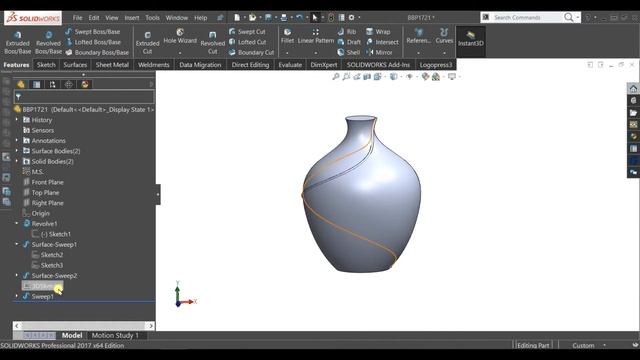Open the DimXpertManager tab
The width and height of the screenshot is (640, 360).
tap(69, 84)
